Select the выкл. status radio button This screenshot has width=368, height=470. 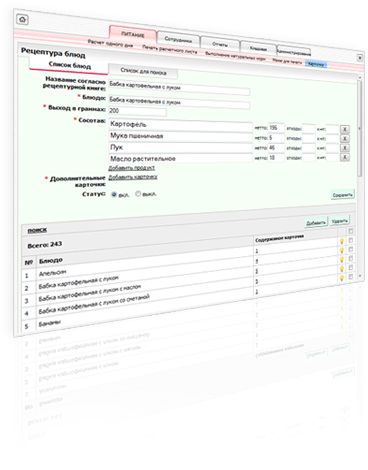point(138,194)
